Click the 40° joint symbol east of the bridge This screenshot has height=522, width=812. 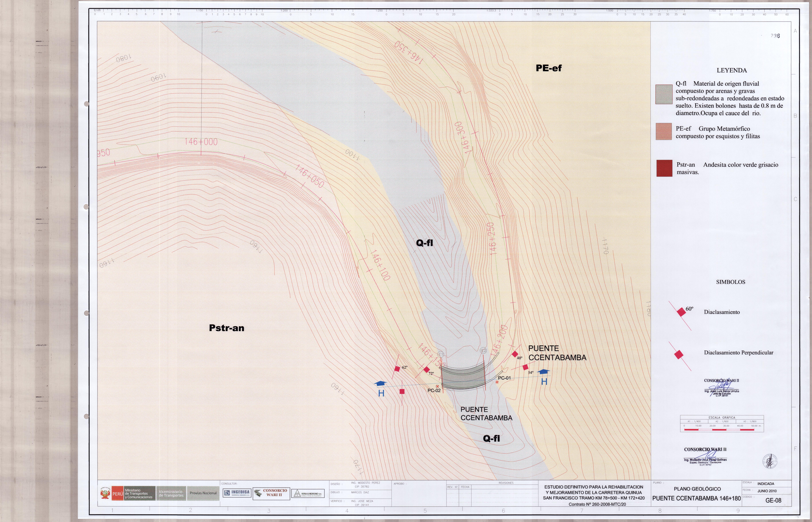[515, 354]
